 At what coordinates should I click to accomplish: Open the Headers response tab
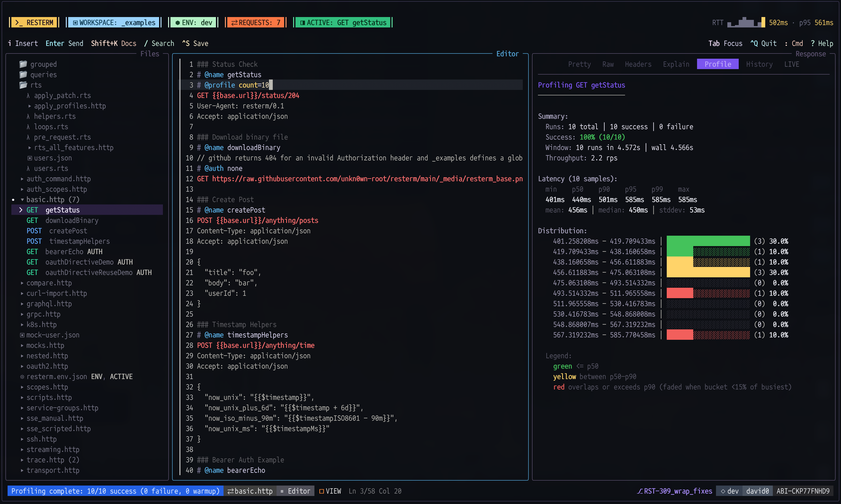638,64
